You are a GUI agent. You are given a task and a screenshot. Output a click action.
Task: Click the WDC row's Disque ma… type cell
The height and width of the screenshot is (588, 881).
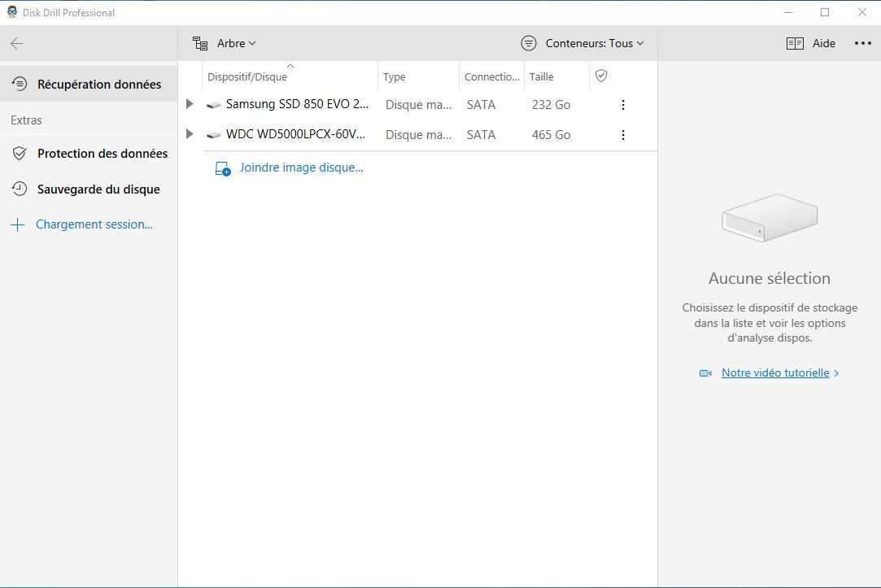click(419, 135)
